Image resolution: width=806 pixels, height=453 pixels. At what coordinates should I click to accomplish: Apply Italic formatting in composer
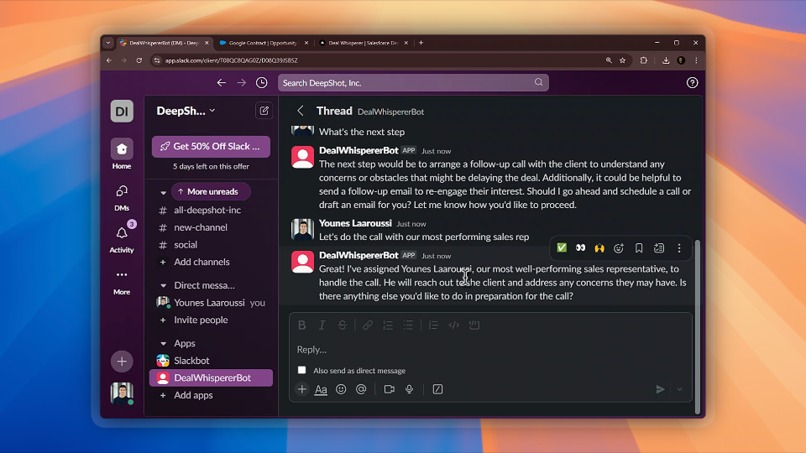tap(322, 325)
